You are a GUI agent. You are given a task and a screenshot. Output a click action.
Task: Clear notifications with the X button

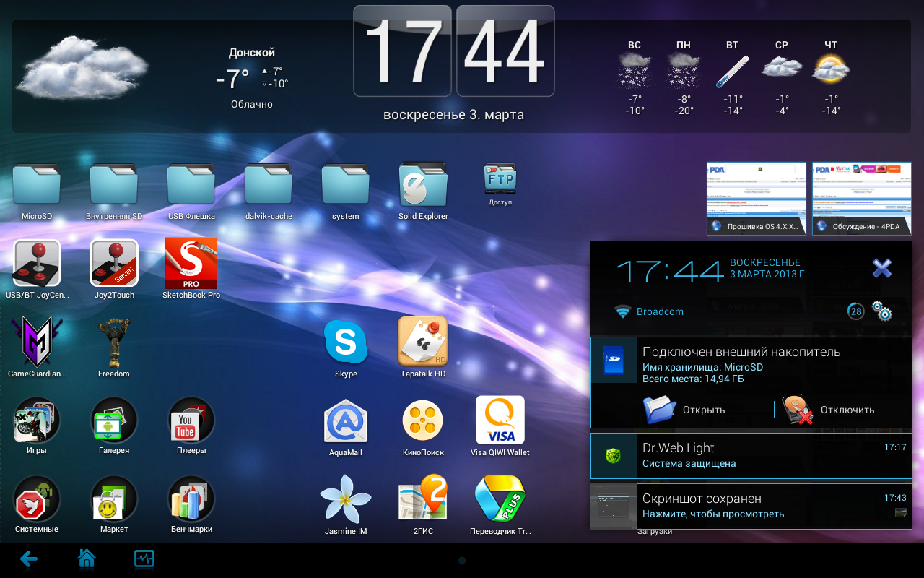coord(882,269)
